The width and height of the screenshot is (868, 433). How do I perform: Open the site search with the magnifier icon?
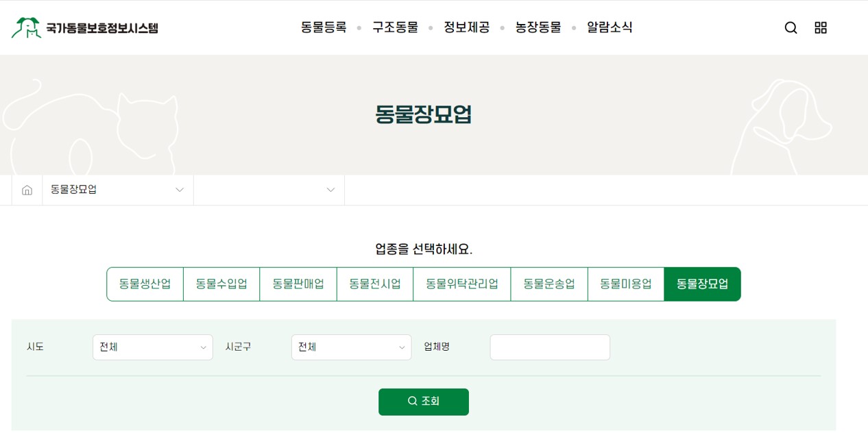pos(791,27)
